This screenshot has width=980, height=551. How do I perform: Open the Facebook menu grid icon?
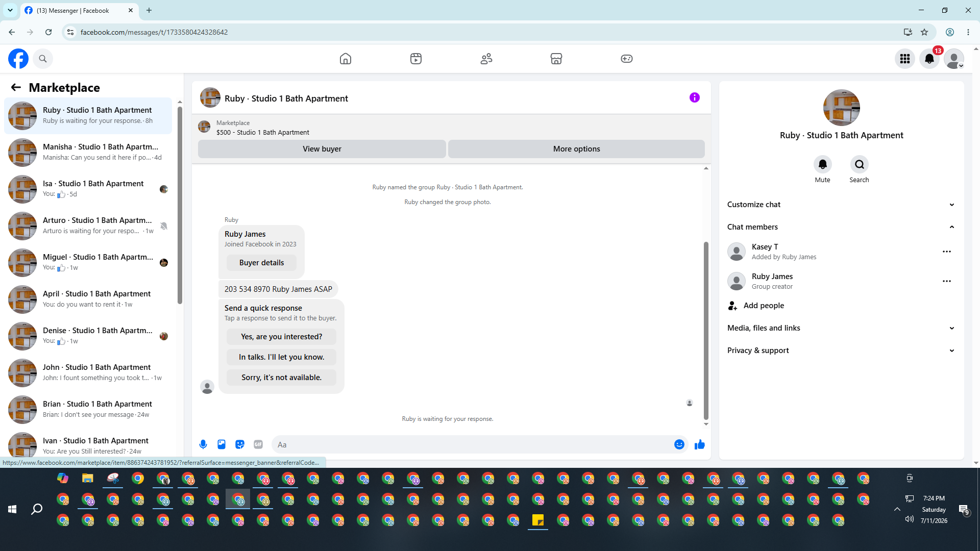click(905, 59)
